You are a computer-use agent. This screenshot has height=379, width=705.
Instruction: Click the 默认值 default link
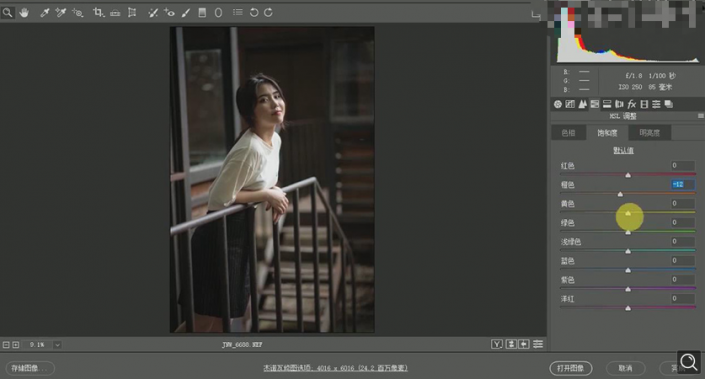(623, 150)
